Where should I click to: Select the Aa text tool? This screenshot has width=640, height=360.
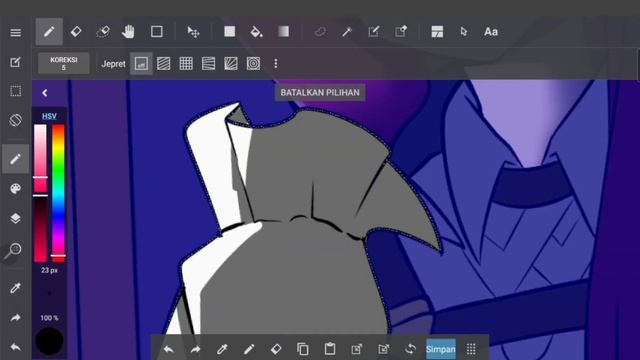(491, 32)
